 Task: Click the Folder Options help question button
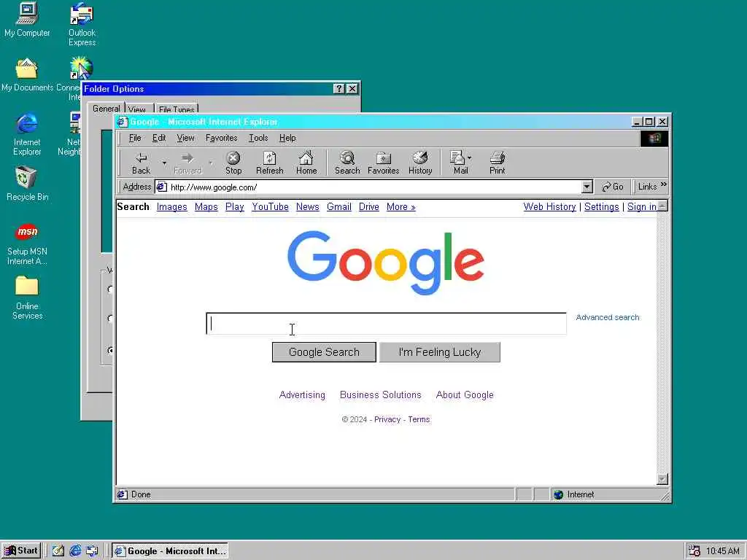[x=338, y=88]
